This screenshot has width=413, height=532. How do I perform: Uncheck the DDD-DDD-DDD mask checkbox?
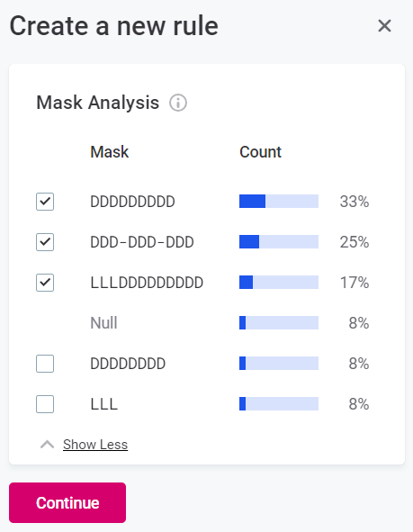[x=45, y=242]
